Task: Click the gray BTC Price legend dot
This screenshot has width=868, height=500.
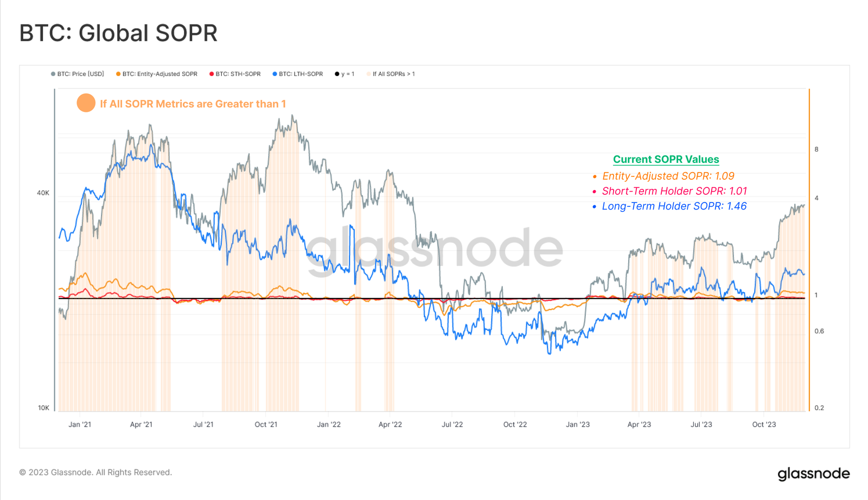Action: pyautogui.click(x=53, y=74)
